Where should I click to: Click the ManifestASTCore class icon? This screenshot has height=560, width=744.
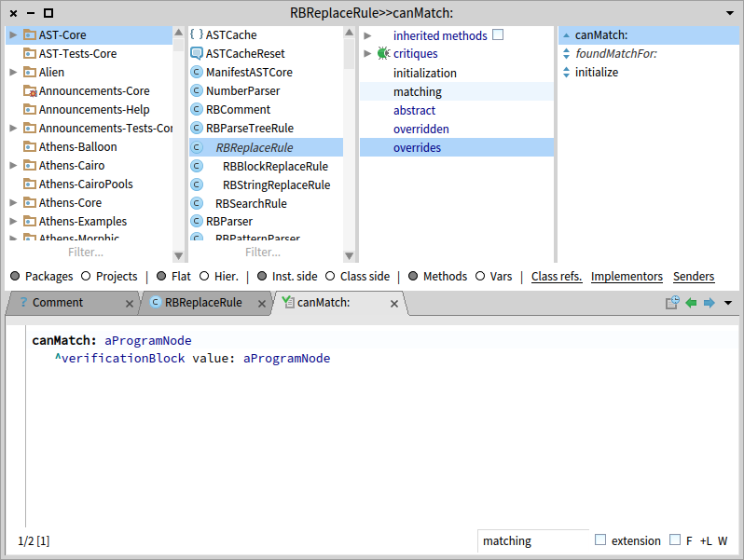point(197,72)
